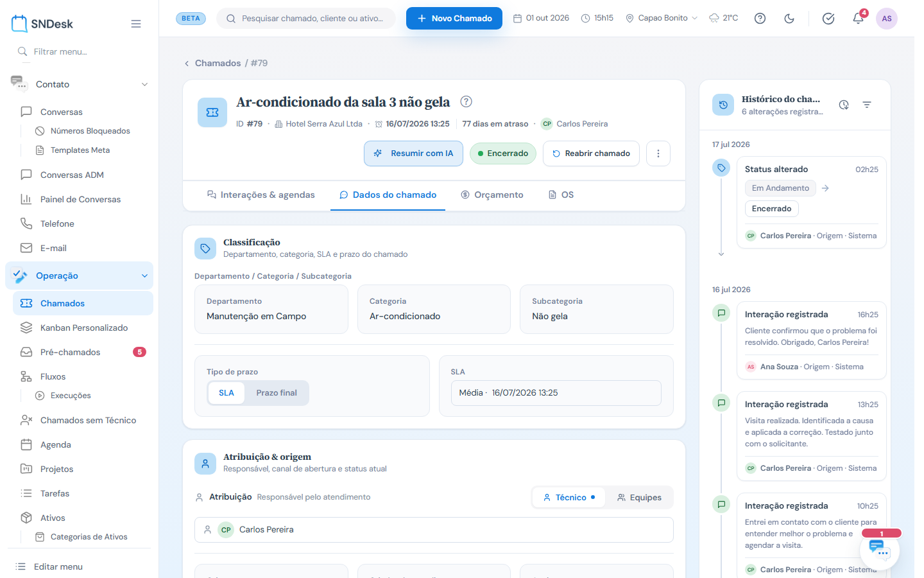Open the filter icon in Histórico panel

coord(867,105)
